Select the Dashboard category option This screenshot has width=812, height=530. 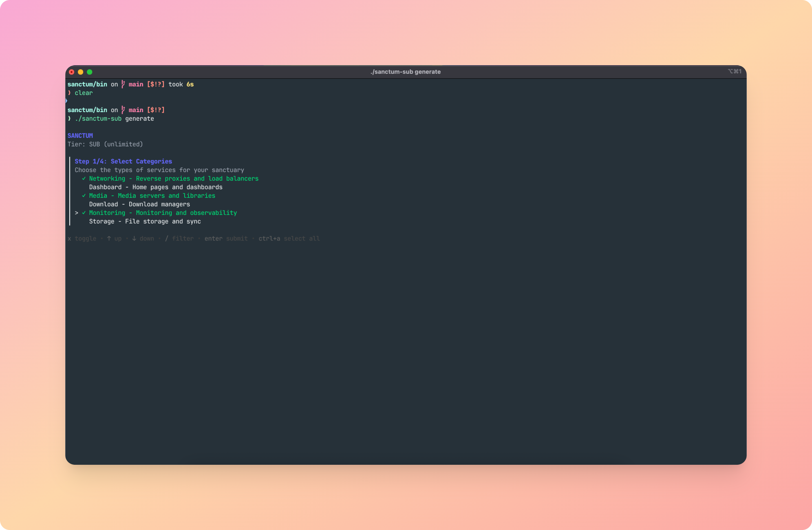(x=155, y=187)
